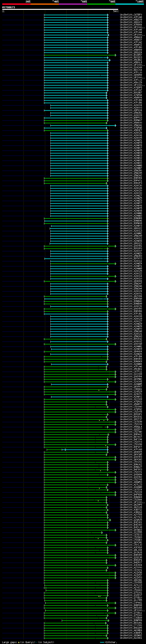This screenshot has height=644, width=146.
Task: Click the UniRef100_B9TKY3 label
Action: pos(131,259)
